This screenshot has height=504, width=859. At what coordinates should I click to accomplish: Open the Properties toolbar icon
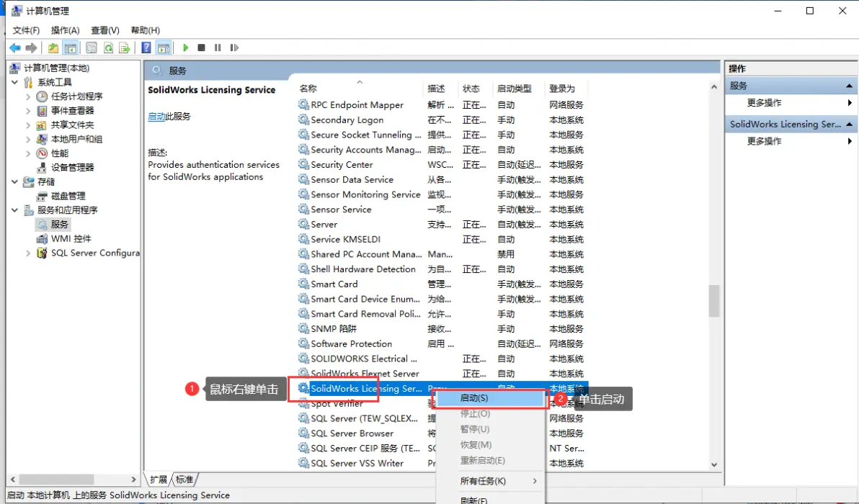coord(91,48)
